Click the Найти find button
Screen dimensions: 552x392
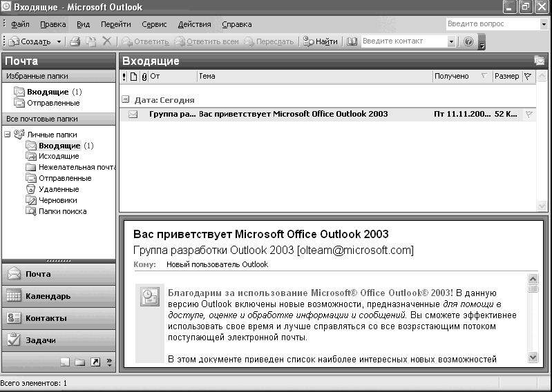point(321,41)
